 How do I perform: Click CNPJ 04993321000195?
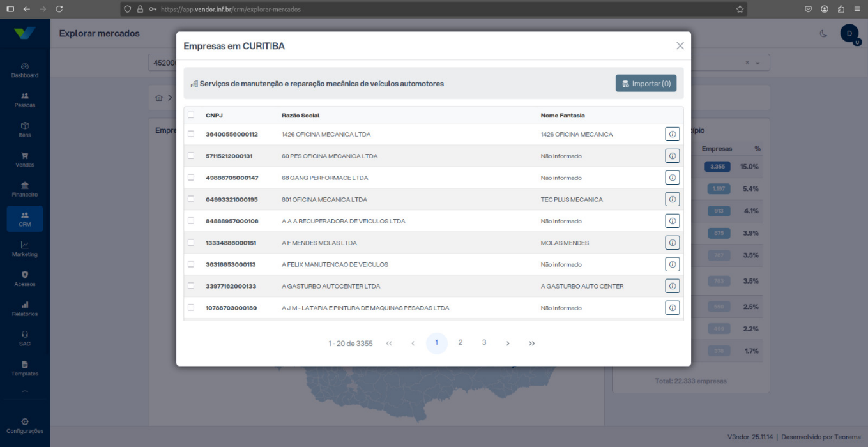pos(232,199)
